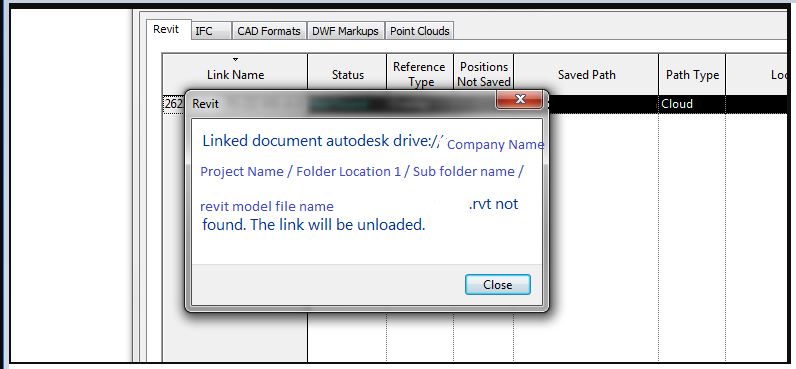Select the link row starting with 262

coord(173,104)
